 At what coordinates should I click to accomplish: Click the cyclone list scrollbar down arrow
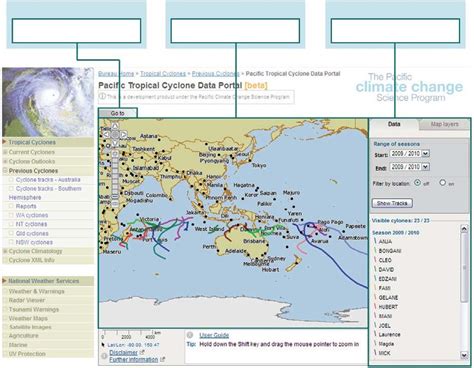point(464,355)
